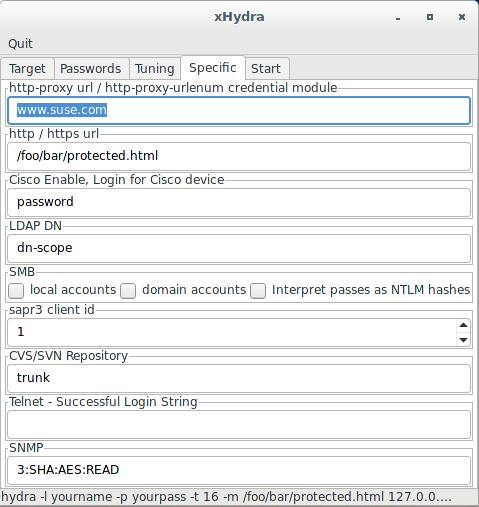This screenshot has height=507, width=479.
Task: Switch to the Passwords tab
Action: click(x=91, y=69)
